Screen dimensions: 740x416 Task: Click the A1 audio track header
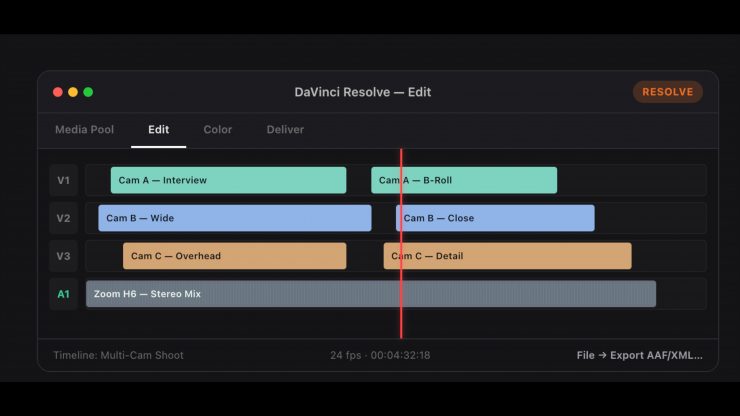[x=64, y=294]
